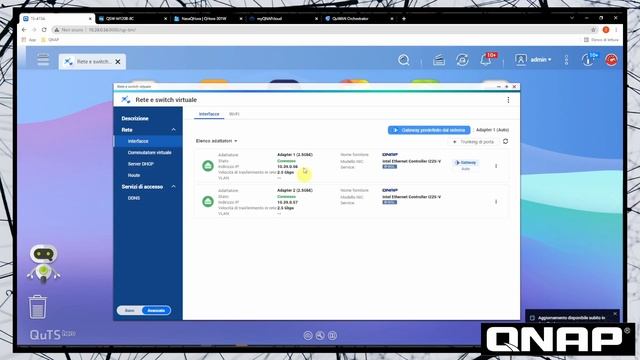Image resolution: width=640 pixels, height=360 pixels.
Task: Open the Elenco adattatori dropdown
Action: pyautogui.click(x=216, y=141)
